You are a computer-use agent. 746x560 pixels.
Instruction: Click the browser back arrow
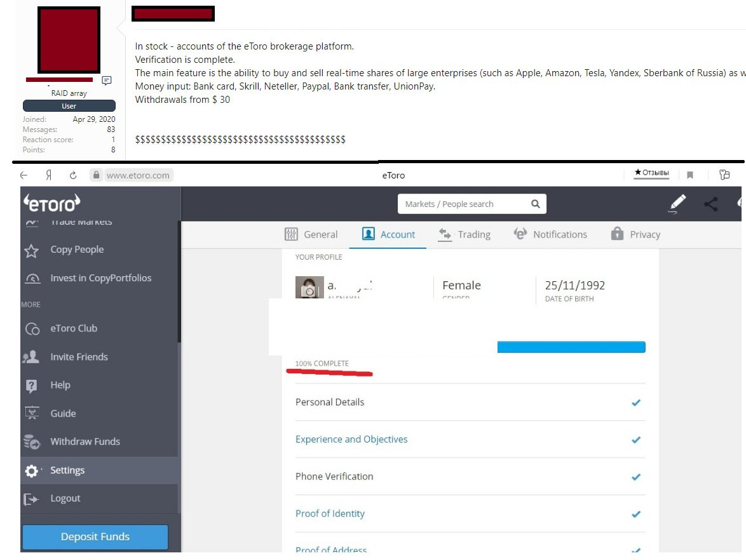(24, 175)
